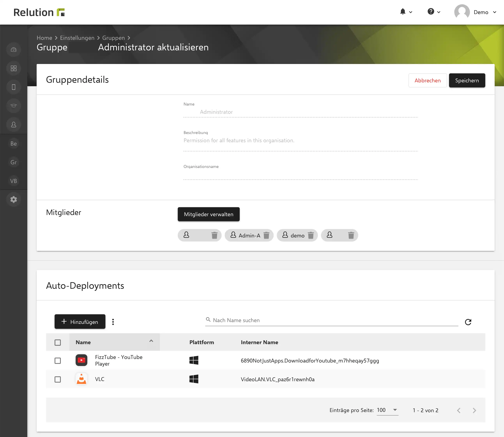Select the 'VB' sidebar item

14,181
